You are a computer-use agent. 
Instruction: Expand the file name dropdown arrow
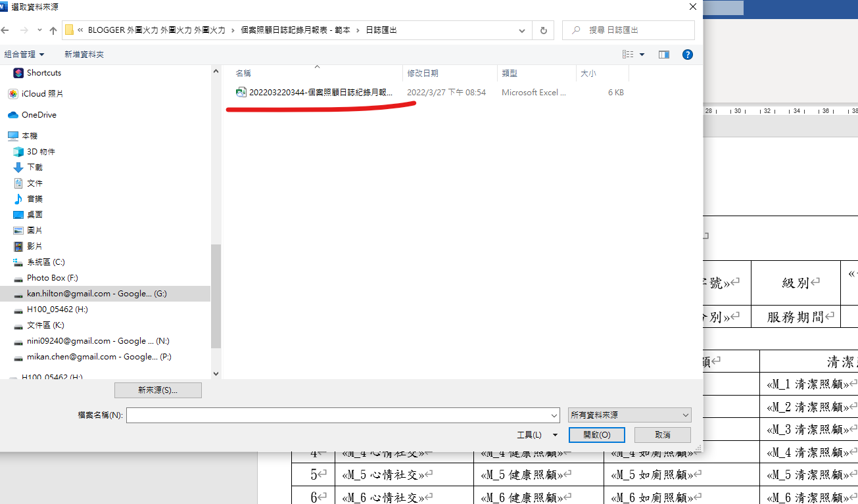point(555,415)
